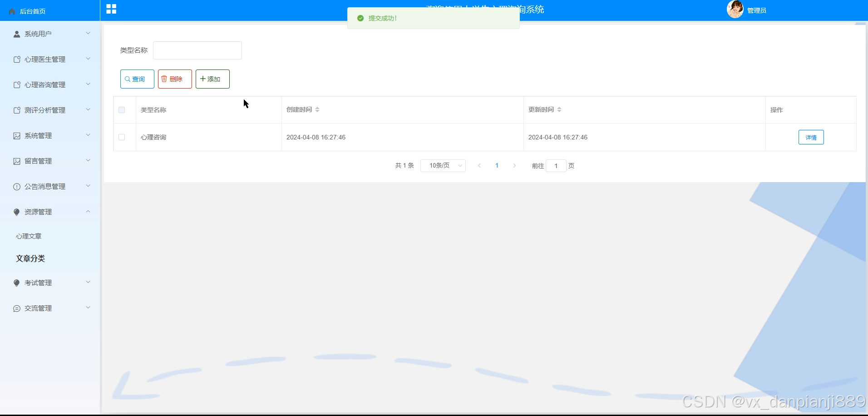This screenshot has height=416, width=868.
Task: Click the home icon beside 后台首页
Action: [x=12, y=11]
